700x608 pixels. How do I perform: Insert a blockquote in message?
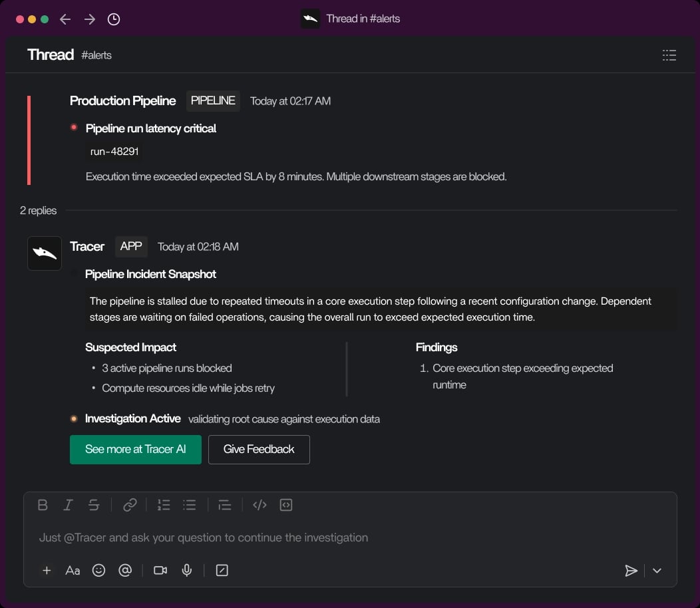225,505
